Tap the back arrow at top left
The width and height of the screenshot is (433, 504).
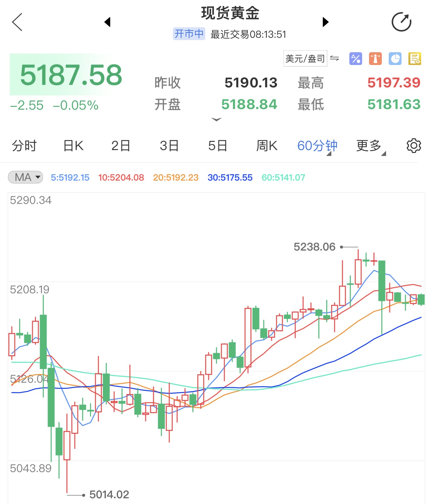pos(17,22)
